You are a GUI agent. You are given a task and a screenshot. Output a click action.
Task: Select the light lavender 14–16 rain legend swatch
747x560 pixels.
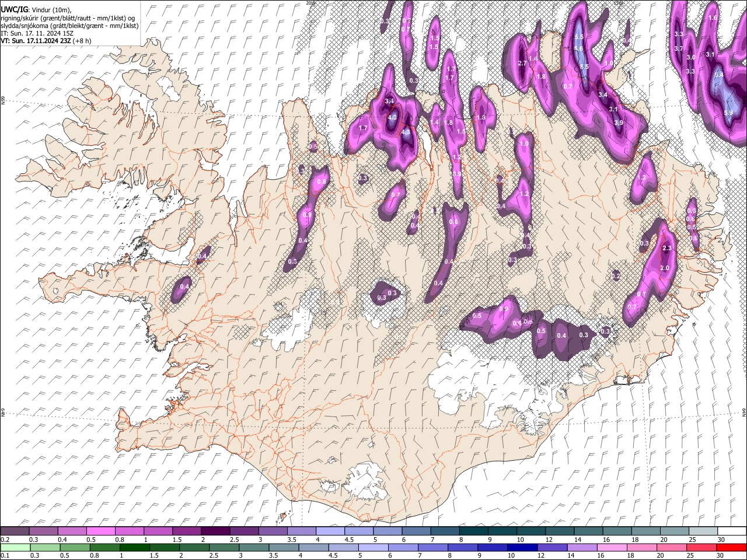tap(582, 548)
